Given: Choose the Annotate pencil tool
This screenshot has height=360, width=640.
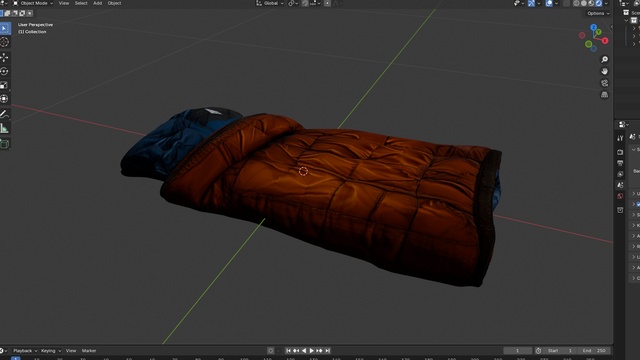Looking at the screenshot, I should click(x=4, y=115).
